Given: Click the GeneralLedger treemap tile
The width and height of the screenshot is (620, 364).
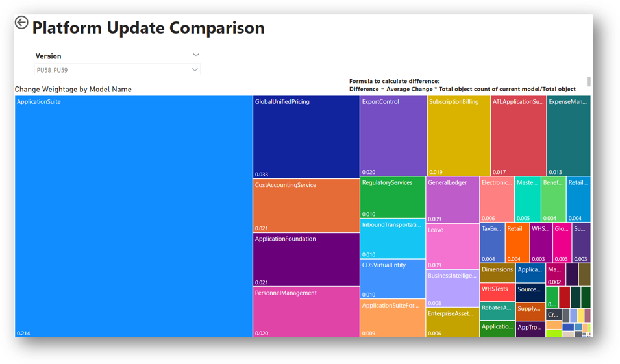Looking at the screenshot, I should [453, 200].
